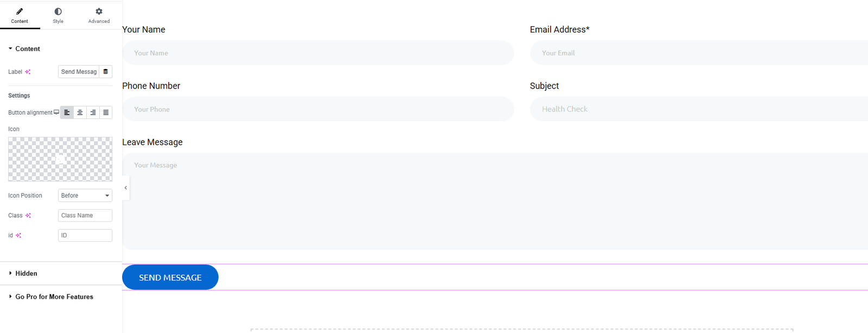Click the AI sparkle icon next to id
The image size is (868, 333).
(18, 235)
